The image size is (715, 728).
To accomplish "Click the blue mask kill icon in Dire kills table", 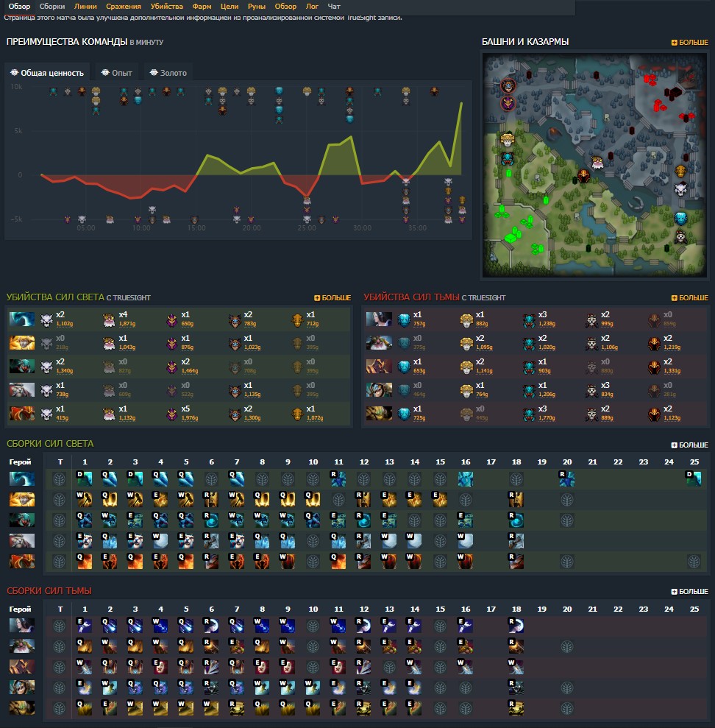I will coord(402,317).
